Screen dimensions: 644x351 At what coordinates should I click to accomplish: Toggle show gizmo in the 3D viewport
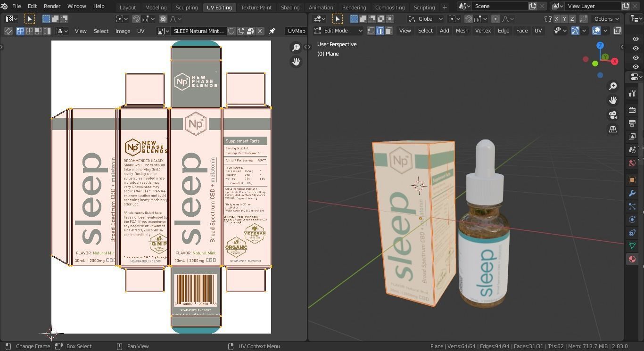(x=575, y=31)
